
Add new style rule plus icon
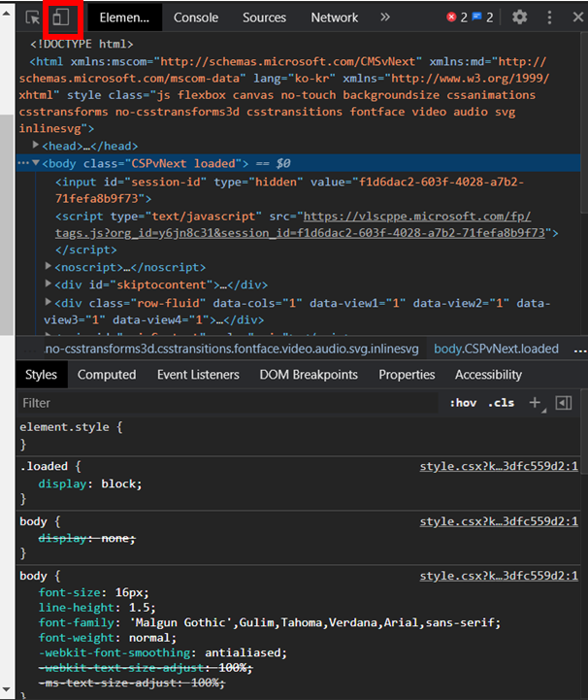[535, 403]
